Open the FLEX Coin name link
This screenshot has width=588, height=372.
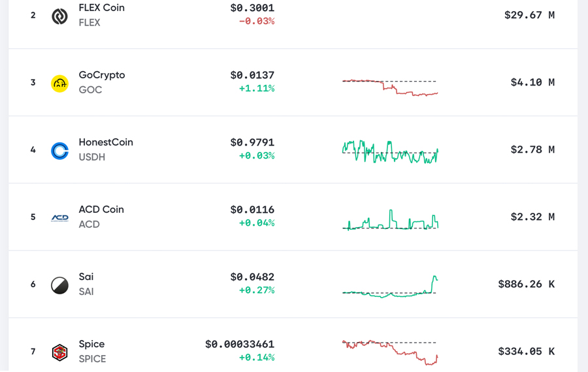tap(101, 8)
